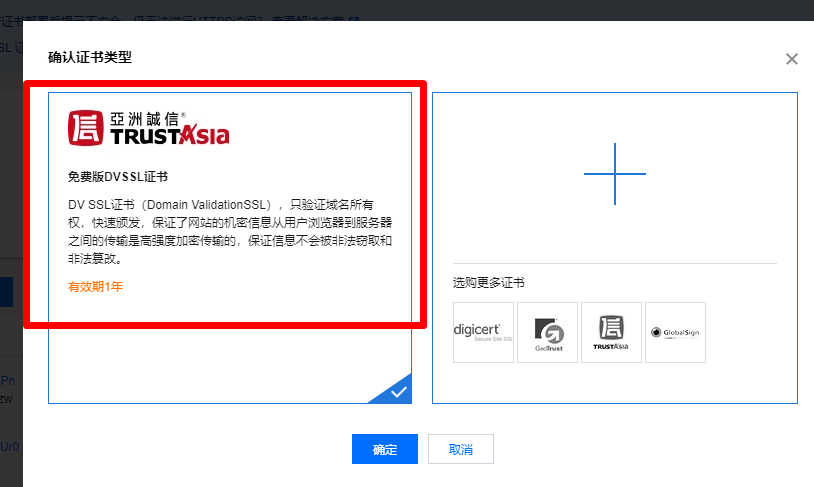Select the digicert certificate brand
The width and height of the screenshot is (814, 487).
click(x=483, y=332)
